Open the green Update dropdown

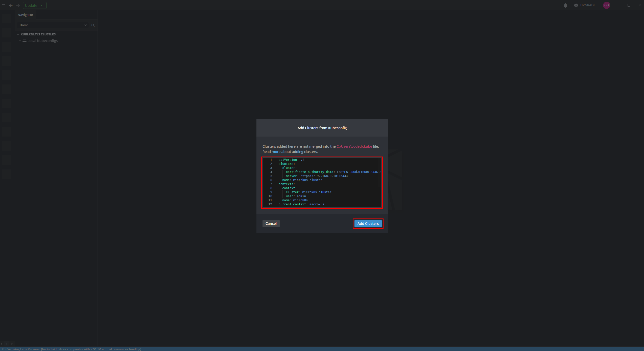[34, 5]
